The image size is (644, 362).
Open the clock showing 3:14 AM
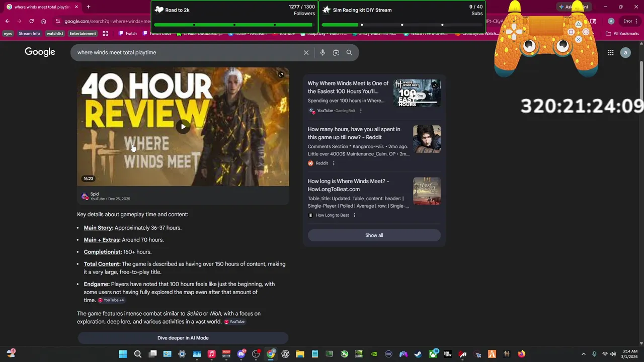(x=630, y=354)
